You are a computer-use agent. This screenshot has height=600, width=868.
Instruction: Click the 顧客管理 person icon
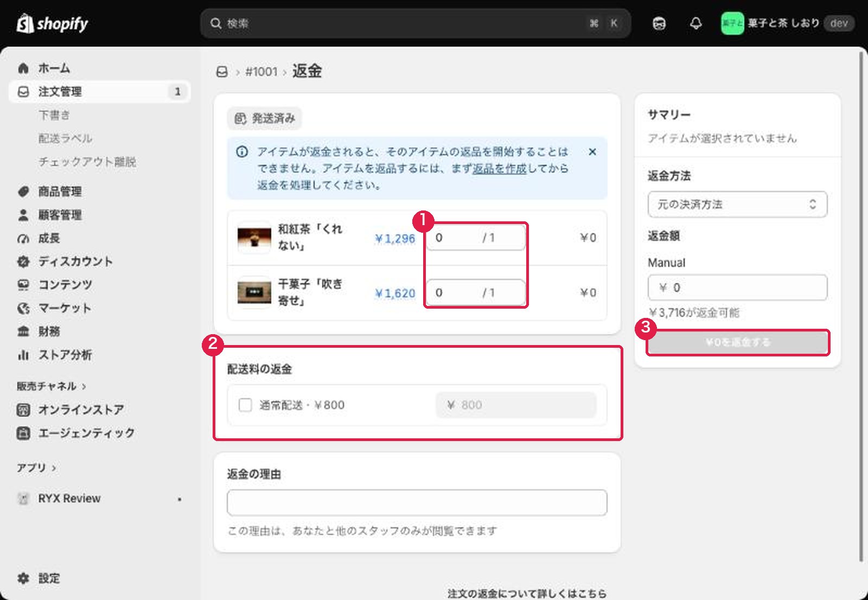tap(23, 215)
